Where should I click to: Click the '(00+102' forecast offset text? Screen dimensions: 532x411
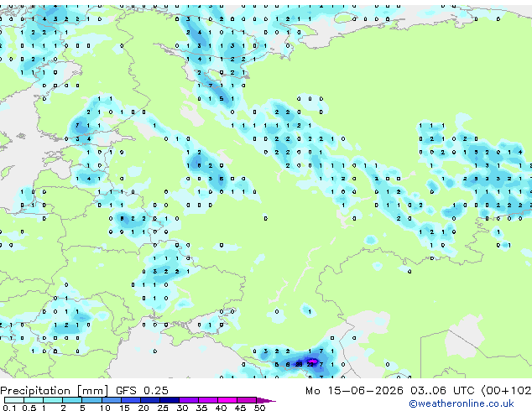click(x=506, y=391)
